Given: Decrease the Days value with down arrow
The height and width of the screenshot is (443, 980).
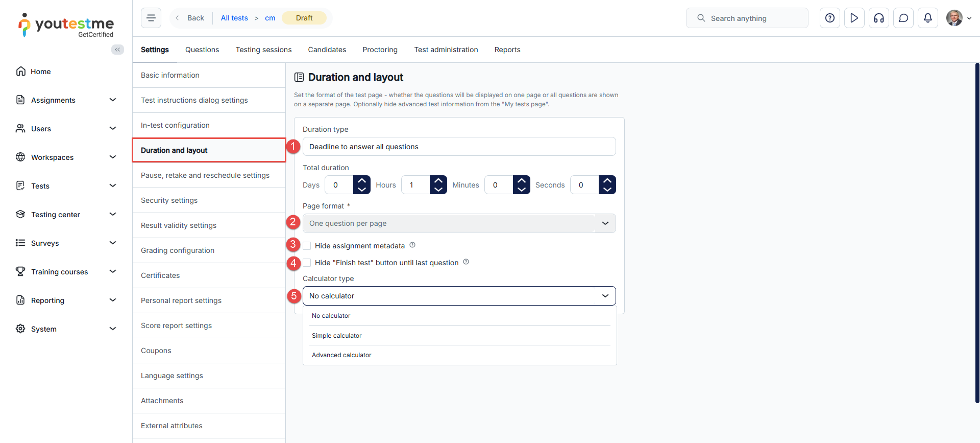Looking at the screenshot, I should coord(362,190).
